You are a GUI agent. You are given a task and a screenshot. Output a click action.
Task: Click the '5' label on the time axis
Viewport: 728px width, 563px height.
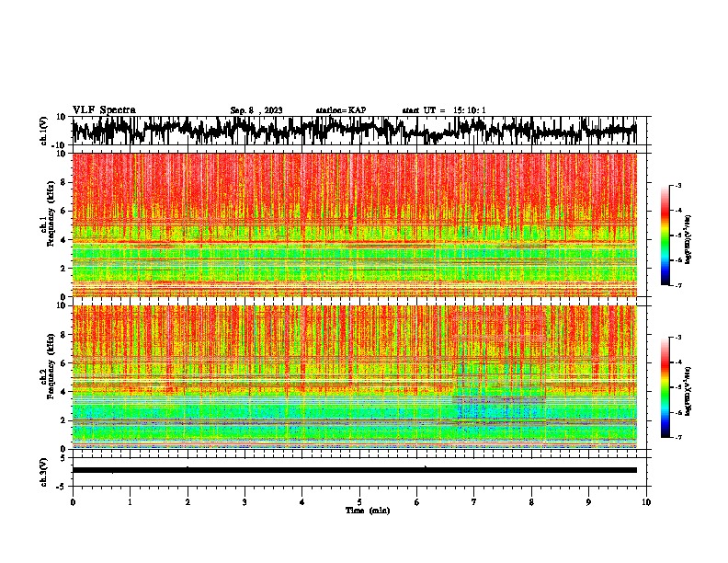(x=359, y=502)
